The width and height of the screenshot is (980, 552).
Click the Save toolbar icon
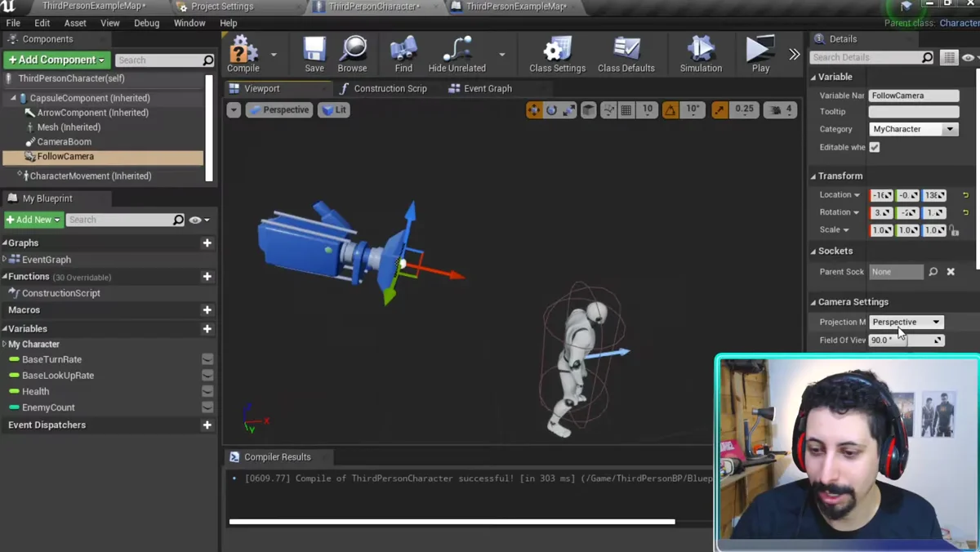pyautogui.click(x=314, y=54)
